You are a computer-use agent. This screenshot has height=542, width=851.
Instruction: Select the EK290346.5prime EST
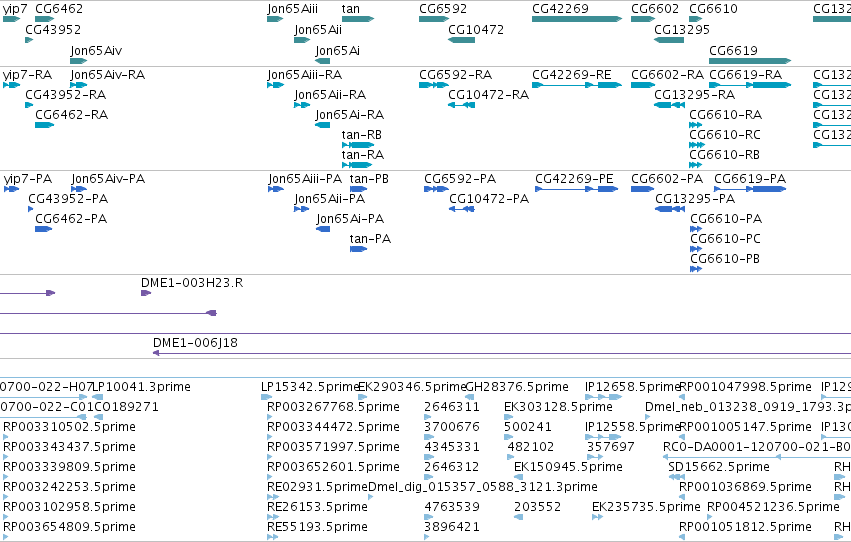click(x=364, y=398)
